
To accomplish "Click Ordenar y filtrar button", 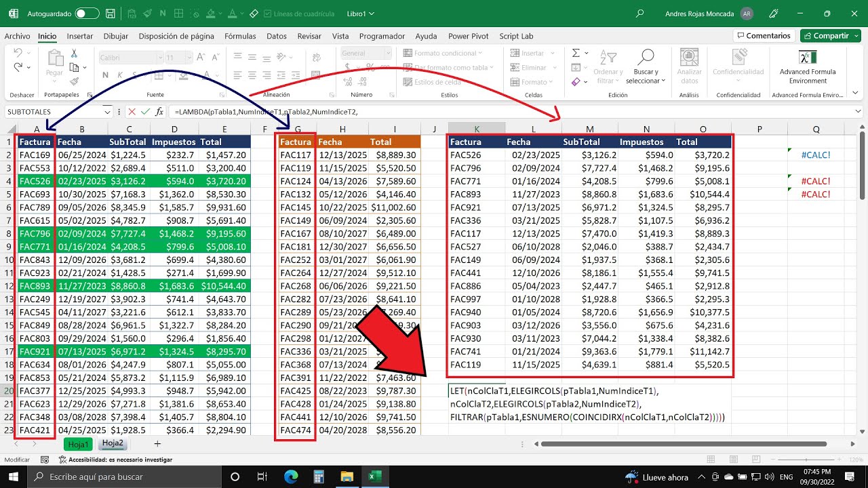I will pos(608,66).
